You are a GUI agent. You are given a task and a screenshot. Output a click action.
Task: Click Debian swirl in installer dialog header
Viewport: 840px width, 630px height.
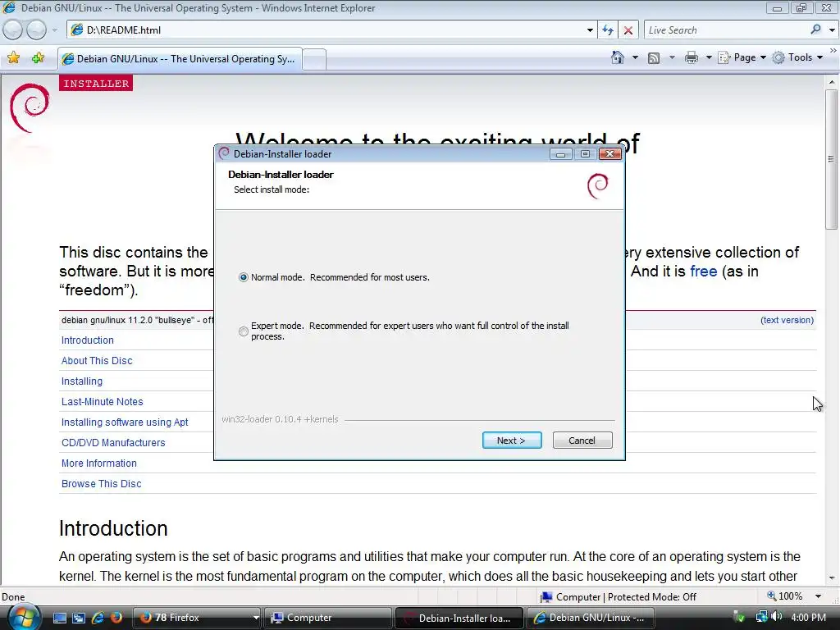point(598,186)
